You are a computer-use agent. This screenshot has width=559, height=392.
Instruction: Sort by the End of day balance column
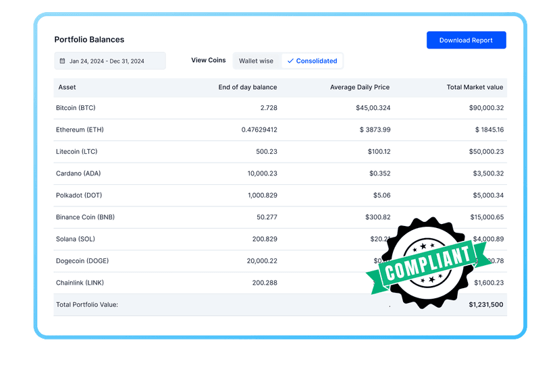tap(248, 87)
